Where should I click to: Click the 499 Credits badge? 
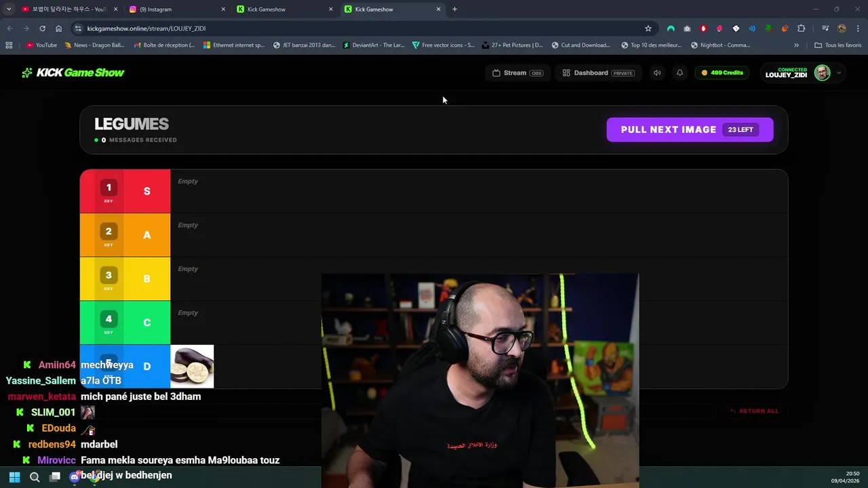(x=722, y=73)
